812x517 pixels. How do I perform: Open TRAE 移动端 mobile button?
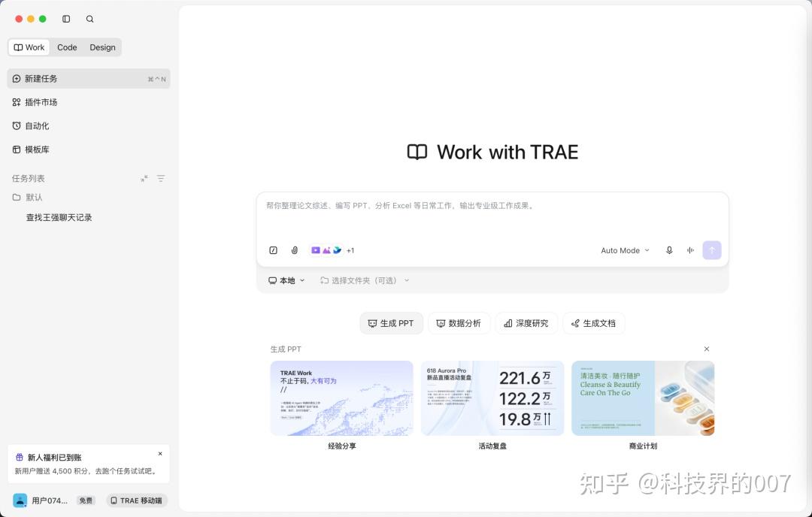[137, 501]
